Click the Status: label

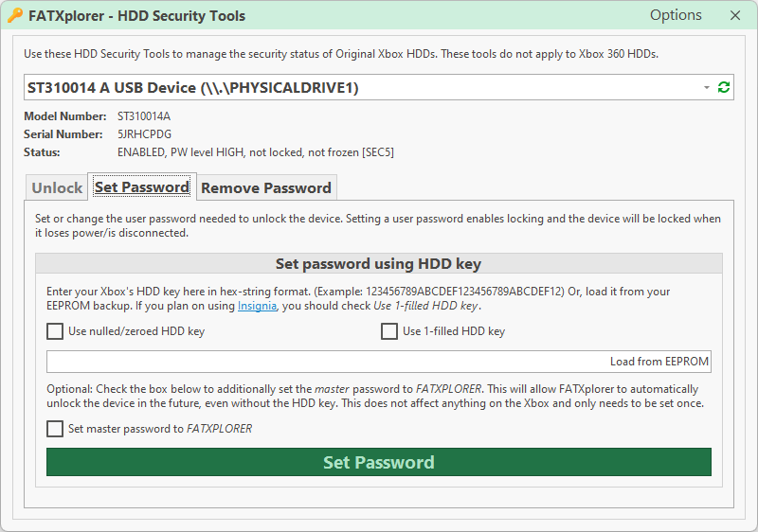click(42, 152)
